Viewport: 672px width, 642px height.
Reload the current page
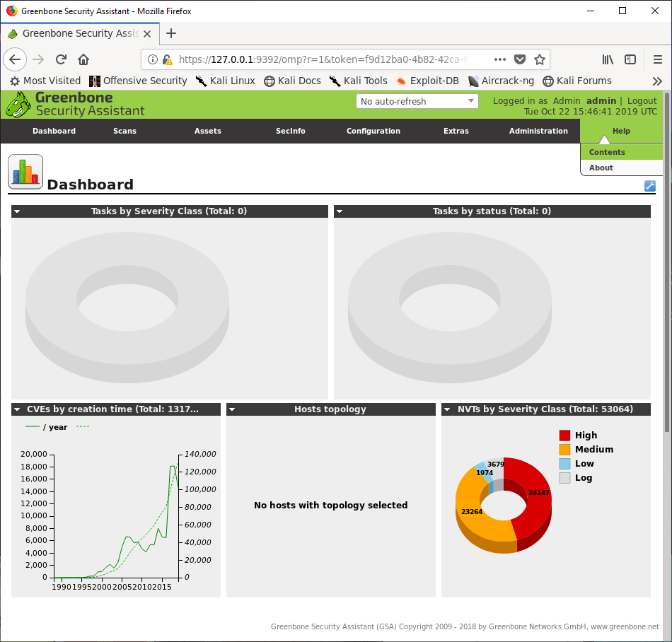tap(61, 59)
